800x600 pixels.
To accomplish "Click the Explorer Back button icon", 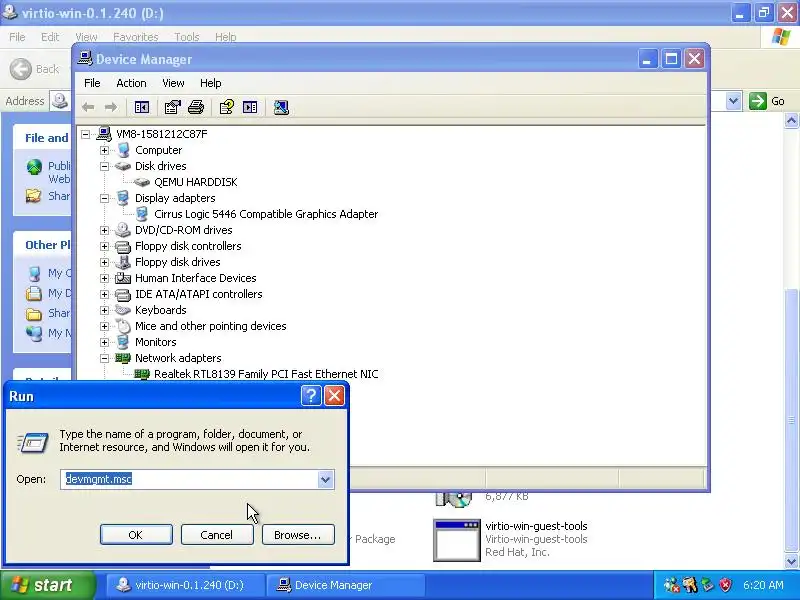I will click(21, 69).
